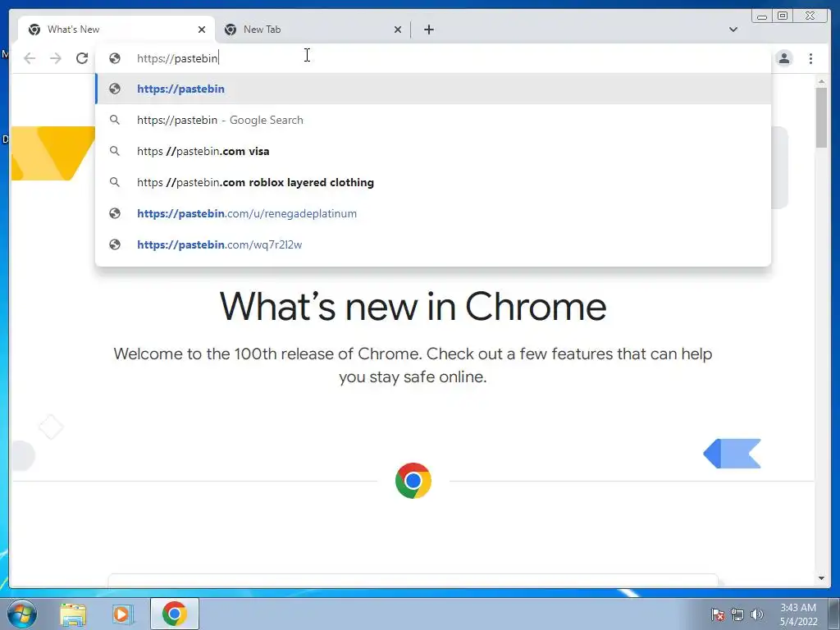Click the taskbar clock showing 3:43 AM

798,614
